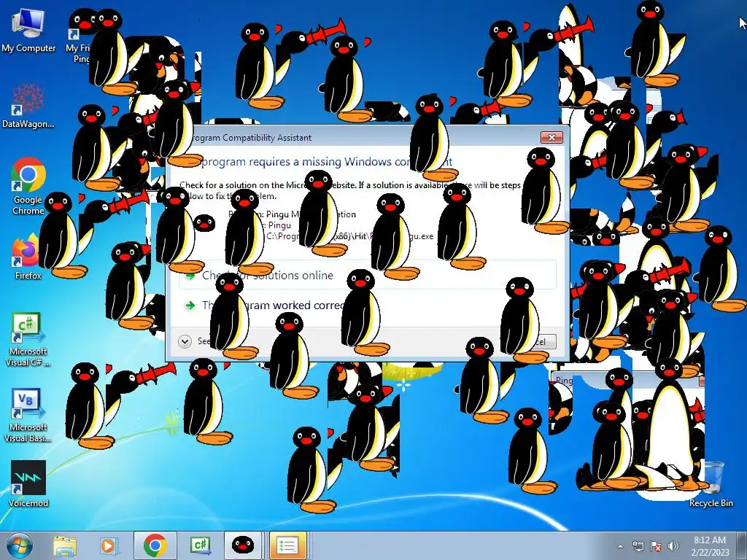Choose This program worked correctly
Viewport: 747px width, 560px height.
(368, 306)
